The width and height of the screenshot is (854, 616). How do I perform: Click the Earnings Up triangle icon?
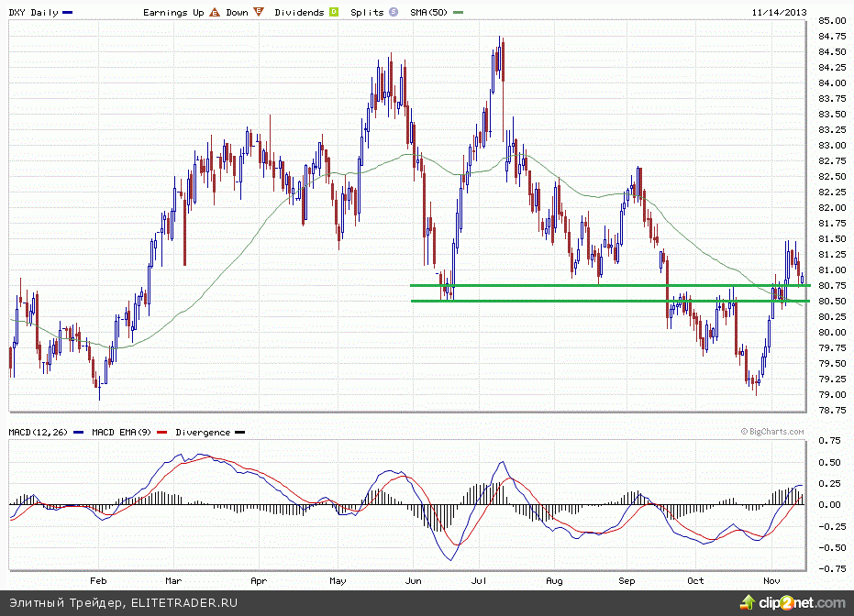(214, 13)
